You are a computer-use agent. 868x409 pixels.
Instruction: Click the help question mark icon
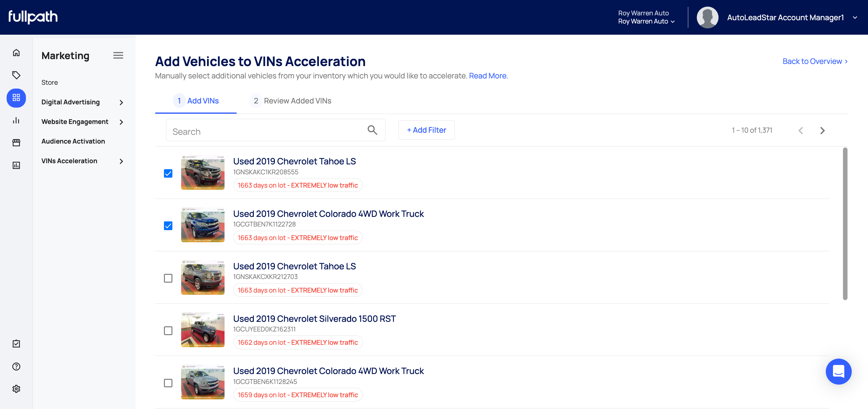click(16, 366)
